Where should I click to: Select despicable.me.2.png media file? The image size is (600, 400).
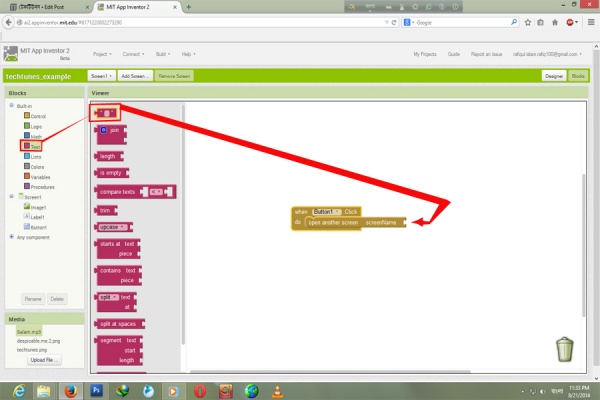pyautogui.click(x=38, y=341)
